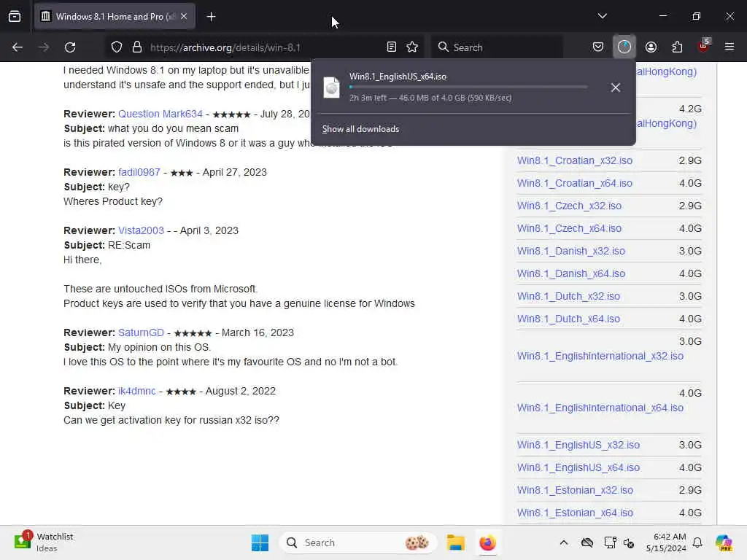Reload the current page

(70, 47)
